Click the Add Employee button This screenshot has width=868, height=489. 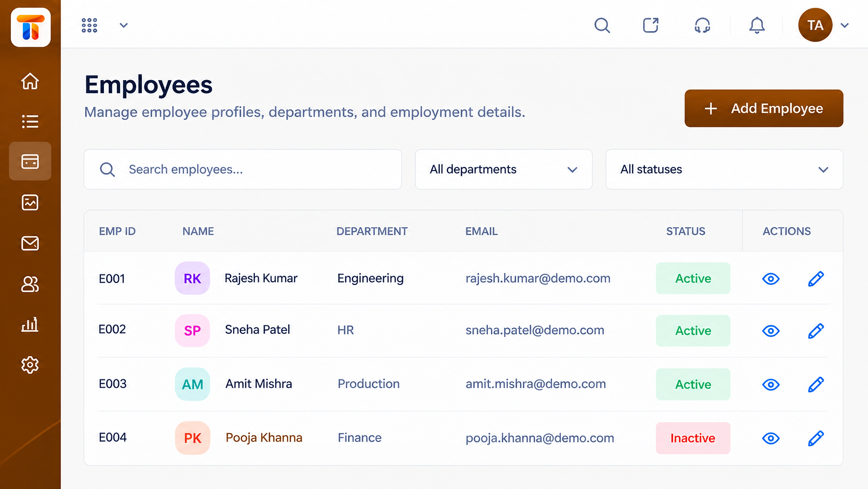764,108
